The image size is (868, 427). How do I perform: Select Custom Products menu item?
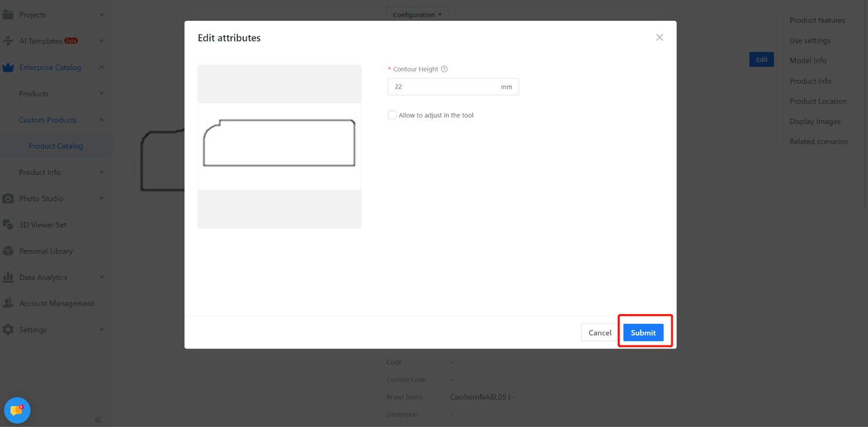[48, 120]
